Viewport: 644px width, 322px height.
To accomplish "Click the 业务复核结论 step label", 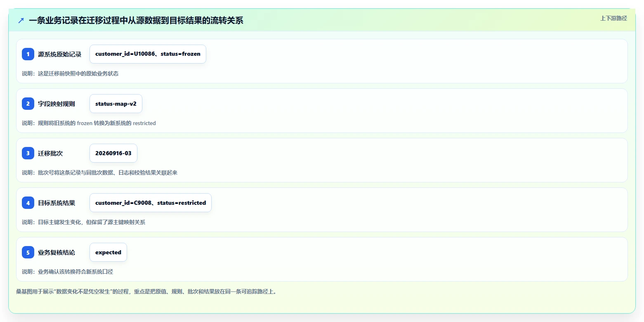I will coord(57,252).
